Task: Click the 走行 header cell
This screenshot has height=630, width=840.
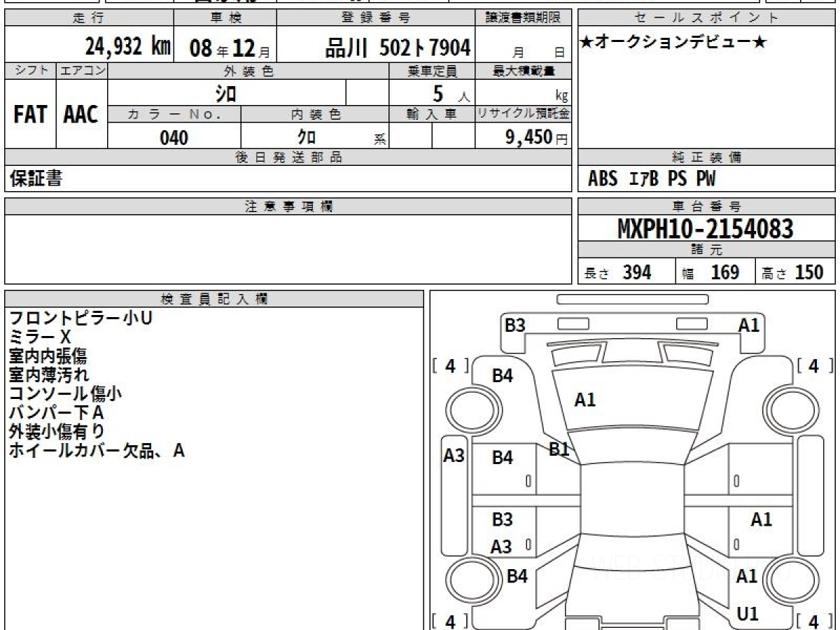Action: 89,18
